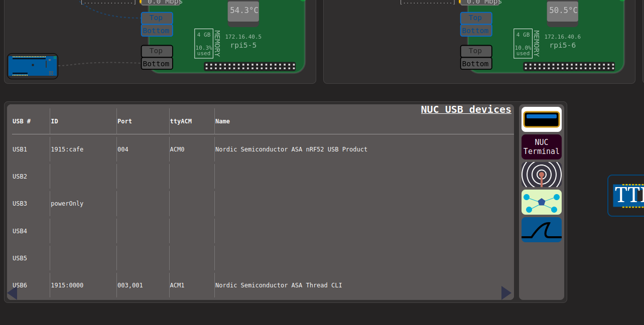Click the NUC USB devices title

pos(466,109)
